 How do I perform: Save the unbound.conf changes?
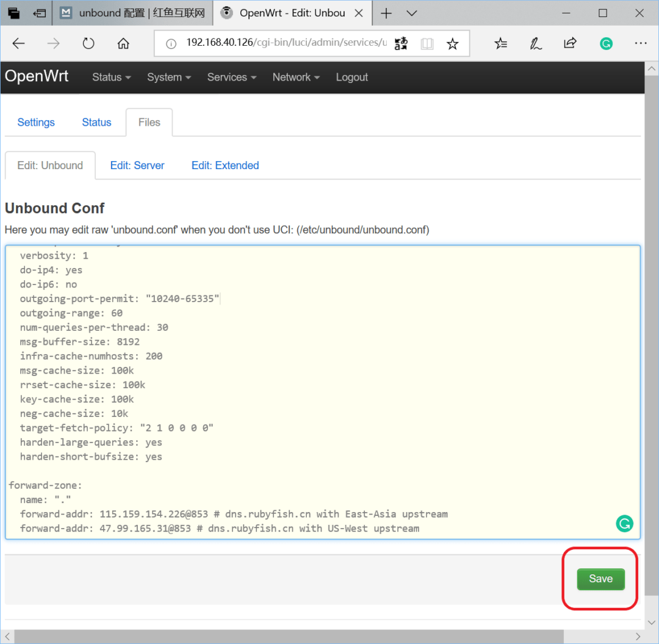point(600,579)
